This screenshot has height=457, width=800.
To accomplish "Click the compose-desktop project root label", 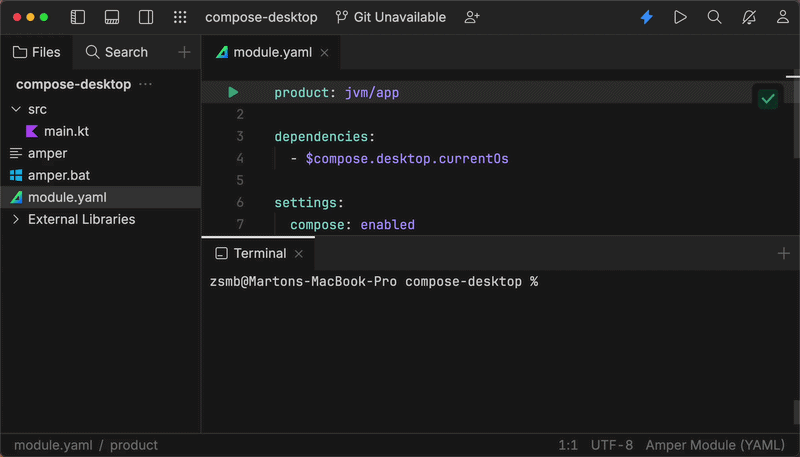I will point(73,84).
